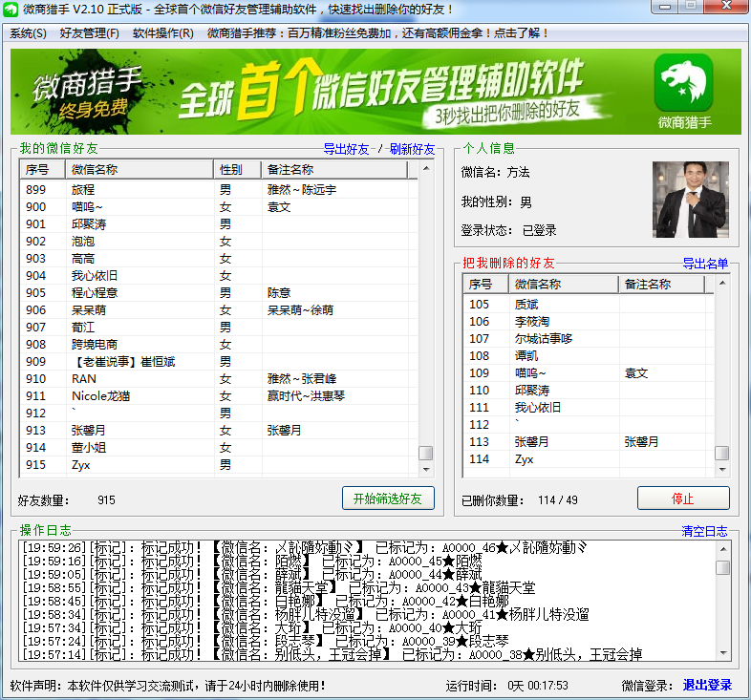Click log entry timestamped 19:57:14
The image size is (751, 700).
click(x=333, y=654)
